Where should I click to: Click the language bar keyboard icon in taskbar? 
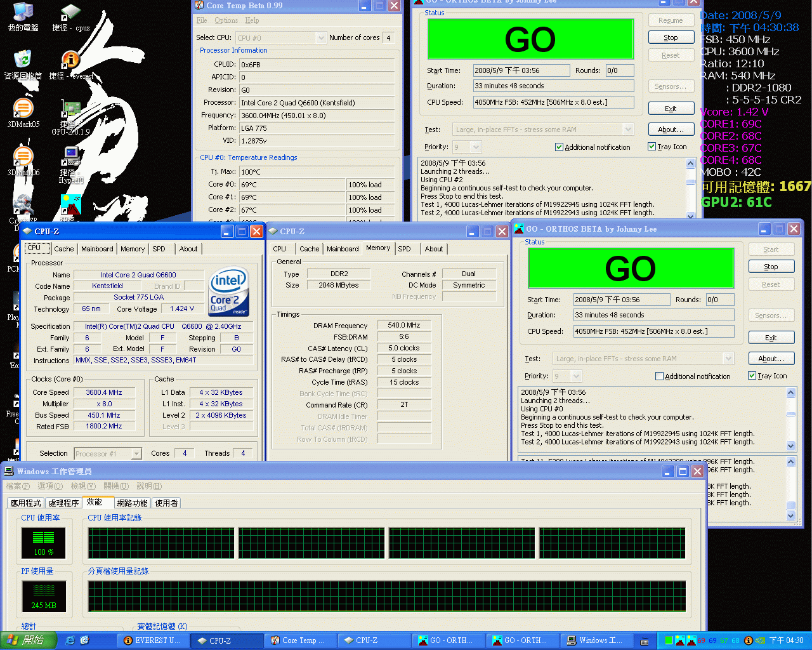tap(645, 641)
